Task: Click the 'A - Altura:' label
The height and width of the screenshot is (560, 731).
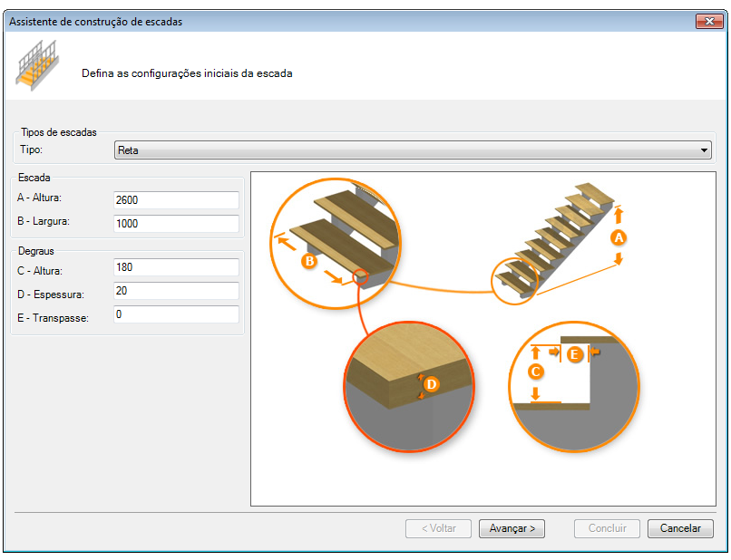Action: click(39, 198)
